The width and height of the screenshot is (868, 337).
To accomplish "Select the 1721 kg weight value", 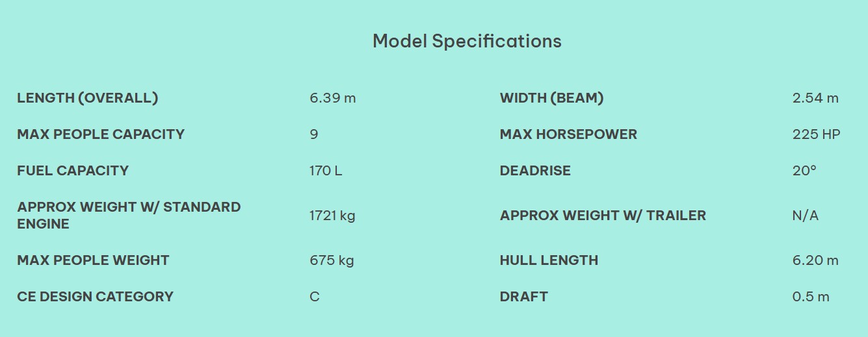I will click(332, 215).
